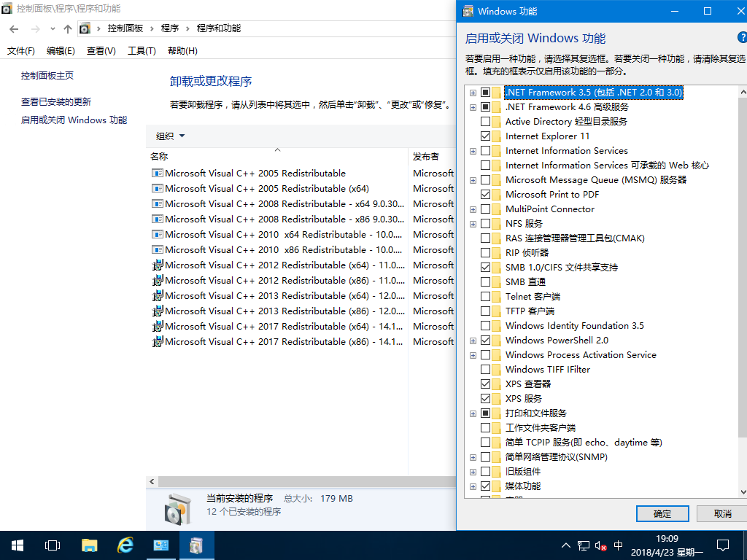Uncheck SMB 1.0/CIFS 文件共享支持

[485, 267]
